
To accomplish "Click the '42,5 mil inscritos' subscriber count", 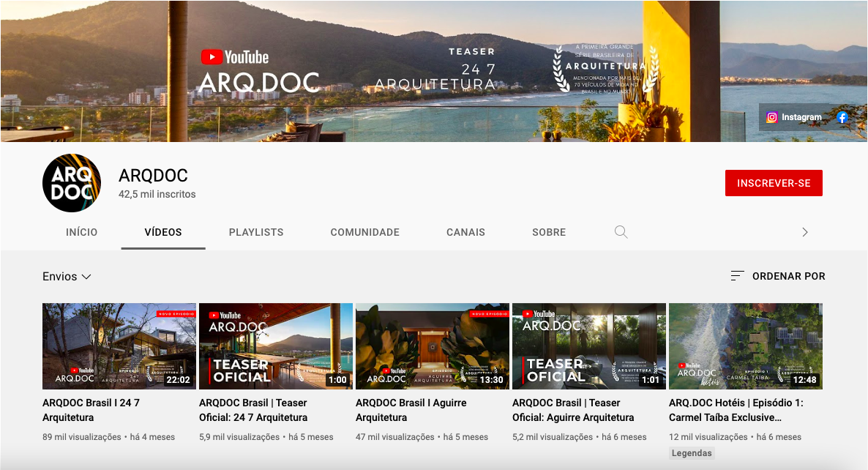I will [157, 194].
